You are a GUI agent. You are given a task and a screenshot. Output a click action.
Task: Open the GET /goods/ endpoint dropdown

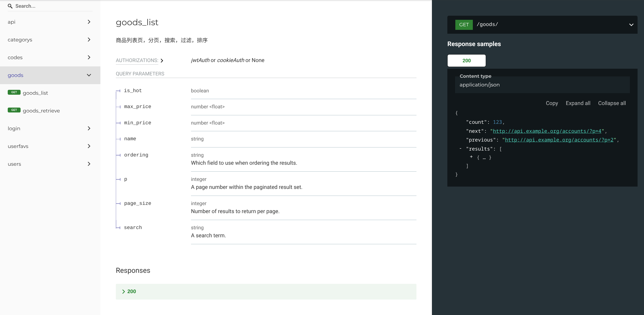coord(631,25)
